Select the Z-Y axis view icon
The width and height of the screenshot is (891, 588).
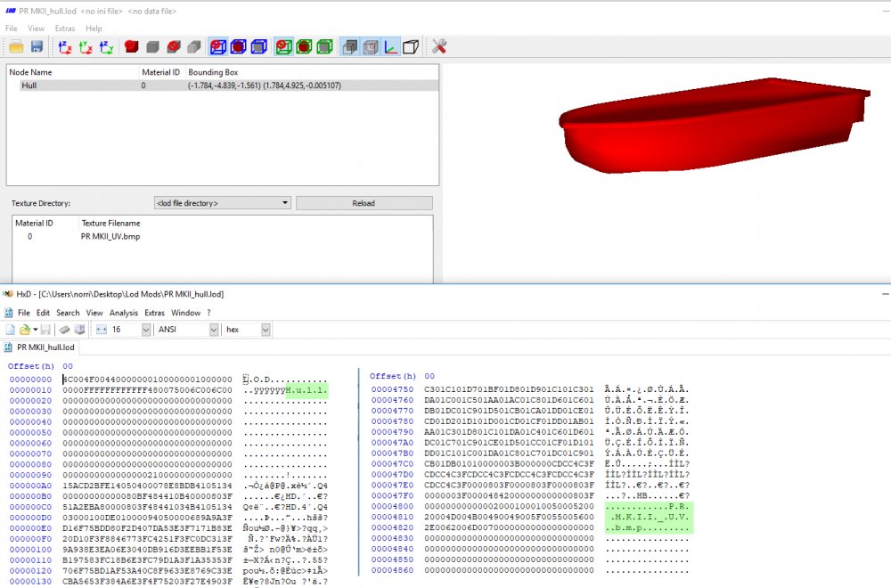pos(106,46)
